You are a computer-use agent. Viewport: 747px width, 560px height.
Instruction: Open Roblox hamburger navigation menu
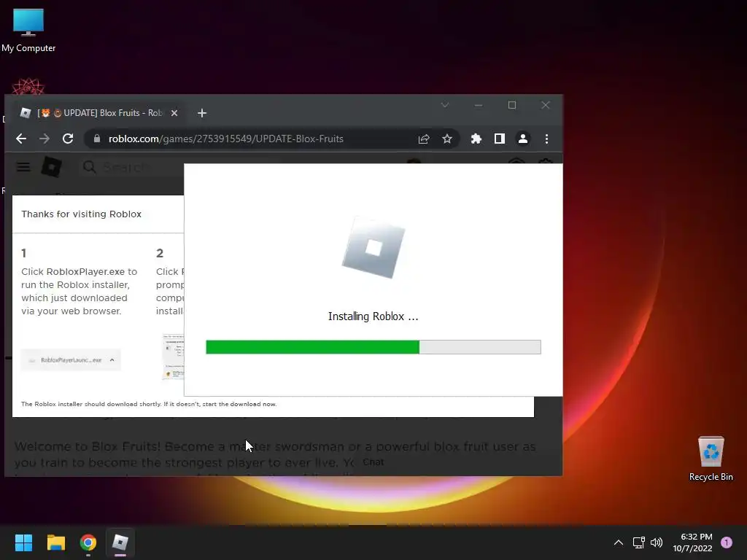(23, 167)
